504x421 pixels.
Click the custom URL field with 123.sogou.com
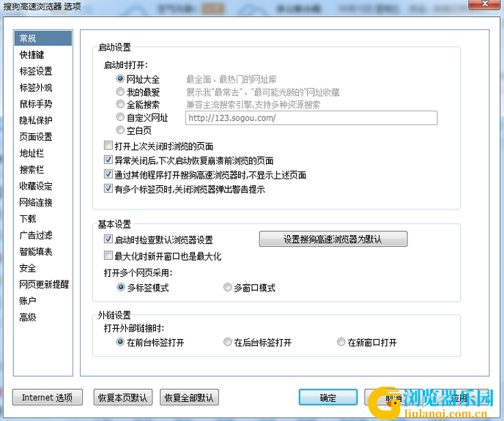pos(311,118)
